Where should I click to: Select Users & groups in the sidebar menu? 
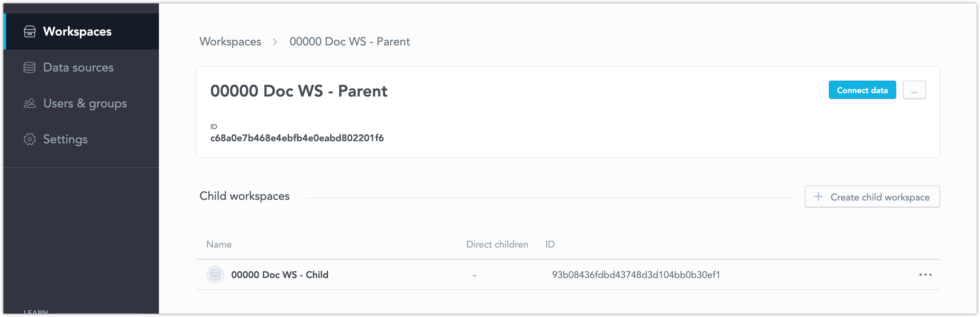[85, 103]
